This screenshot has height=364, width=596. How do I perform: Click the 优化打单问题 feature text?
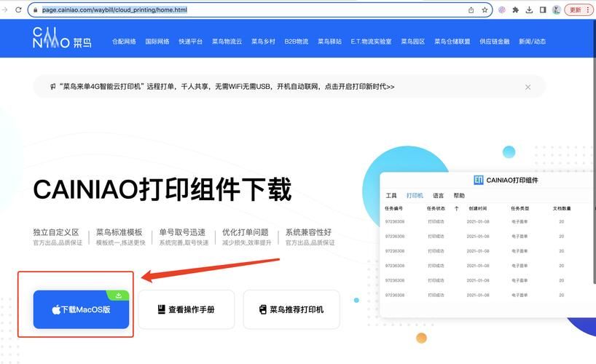coord(245,232)
